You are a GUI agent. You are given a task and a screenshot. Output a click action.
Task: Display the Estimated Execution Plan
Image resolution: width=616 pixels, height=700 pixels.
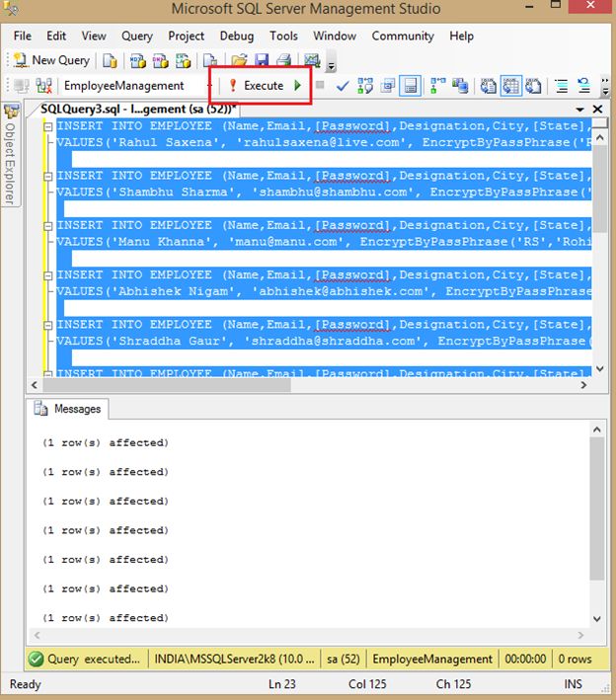[365, 85]
